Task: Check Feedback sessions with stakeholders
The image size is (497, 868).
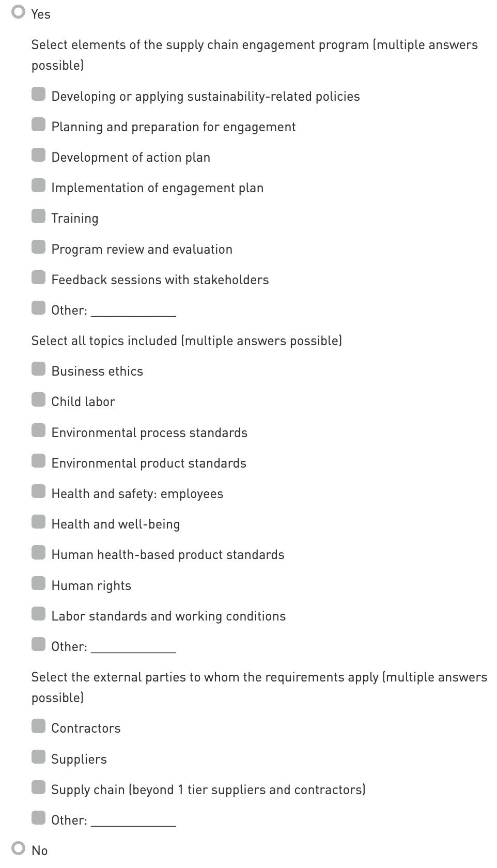Action: coord(39,278)
